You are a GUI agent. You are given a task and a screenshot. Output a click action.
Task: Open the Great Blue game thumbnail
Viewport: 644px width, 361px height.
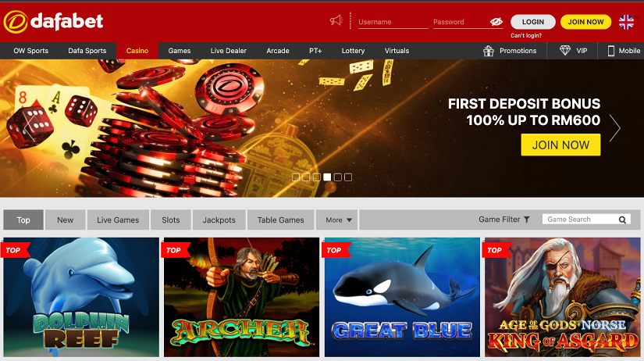(402, 297)
